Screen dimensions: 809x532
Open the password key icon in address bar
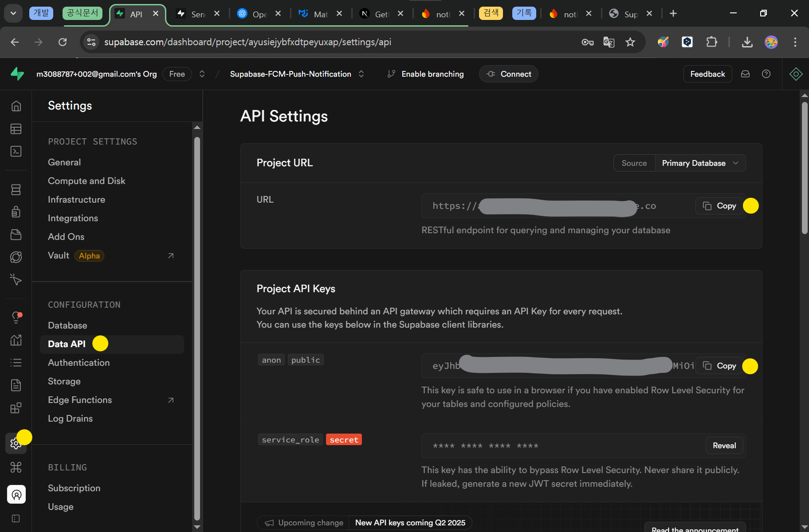588,42
